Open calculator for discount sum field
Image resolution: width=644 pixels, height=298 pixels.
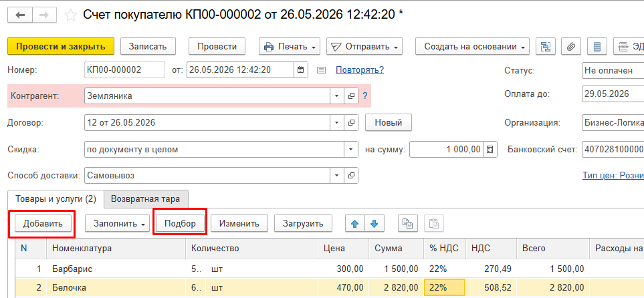(490, 150)
